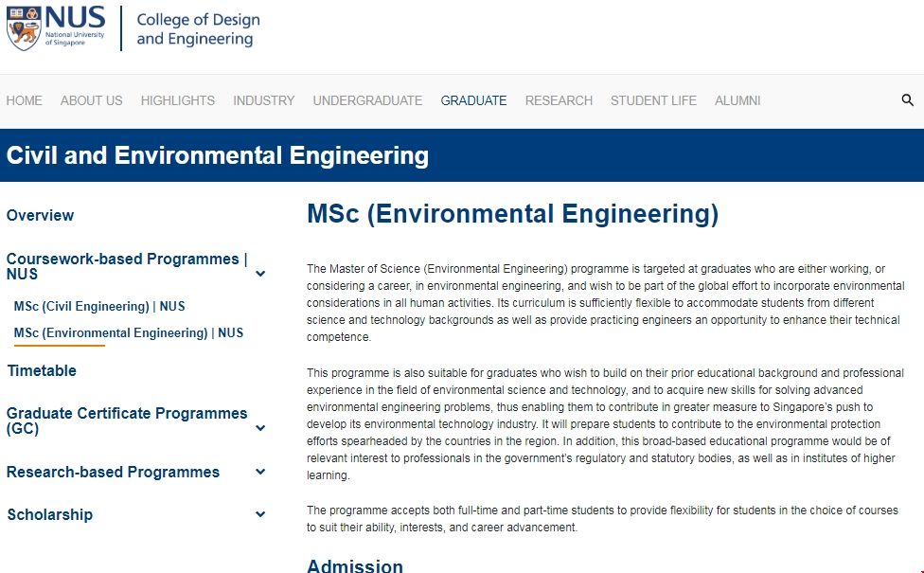924x573 pixels.
Task: Click the NUS crest logo
Action: pos(24,26)
